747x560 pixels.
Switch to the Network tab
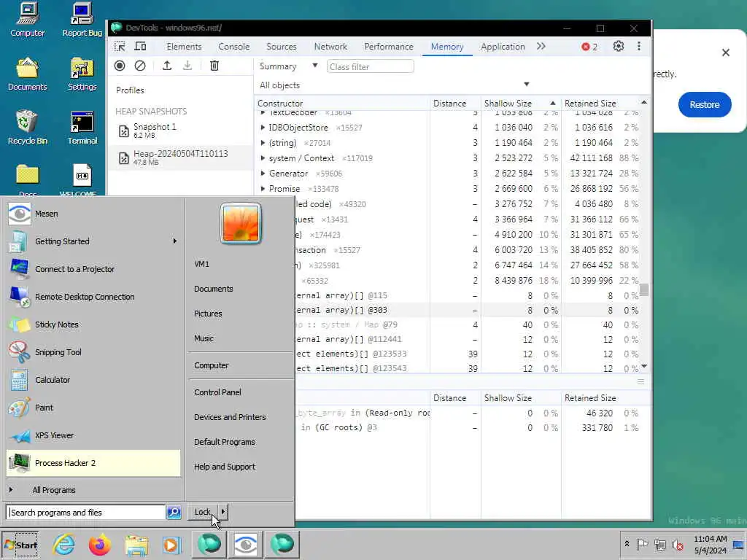330,46
